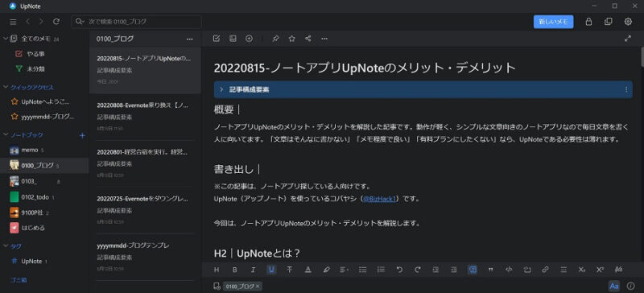Go forward with the right arrow

41,22
